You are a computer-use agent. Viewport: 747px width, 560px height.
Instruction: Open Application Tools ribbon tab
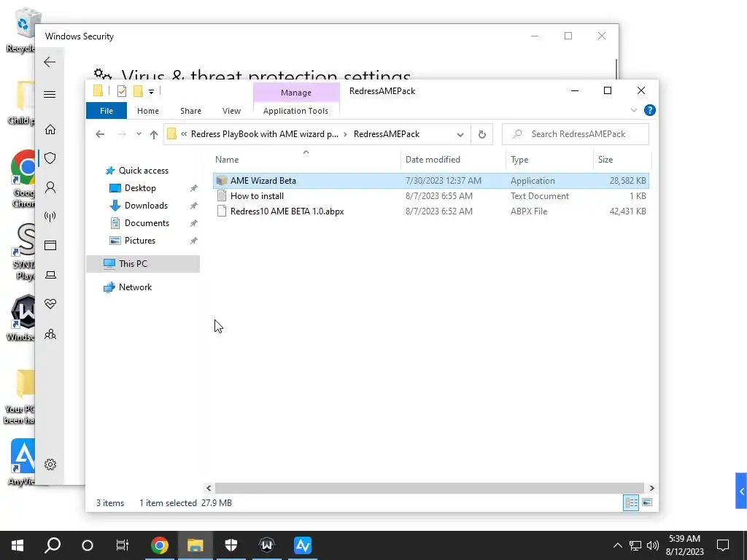coord(296,111)
